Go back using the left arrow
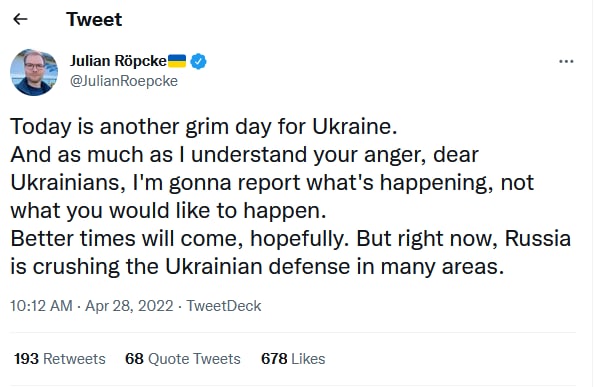 point(20,19)
